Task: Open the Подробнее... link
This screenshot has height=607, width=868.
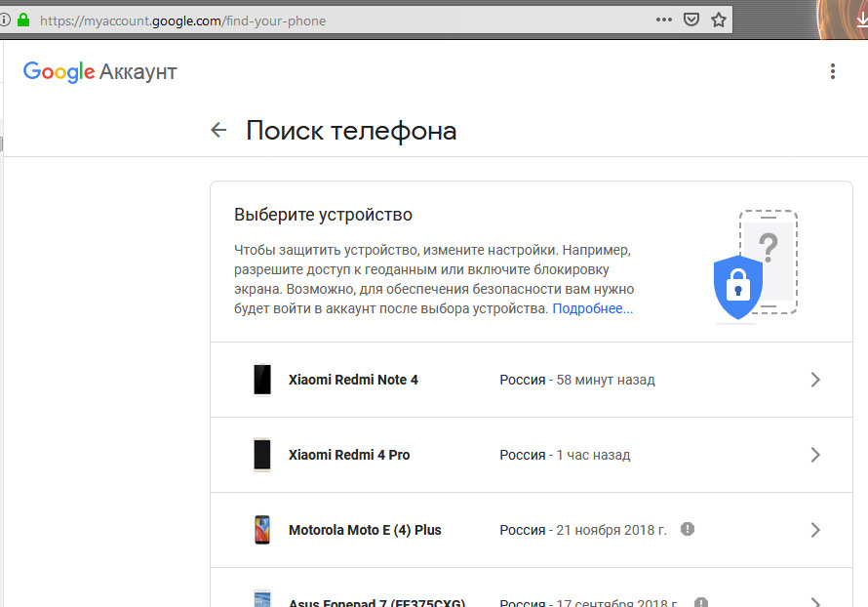Action: tap(592, 308)
